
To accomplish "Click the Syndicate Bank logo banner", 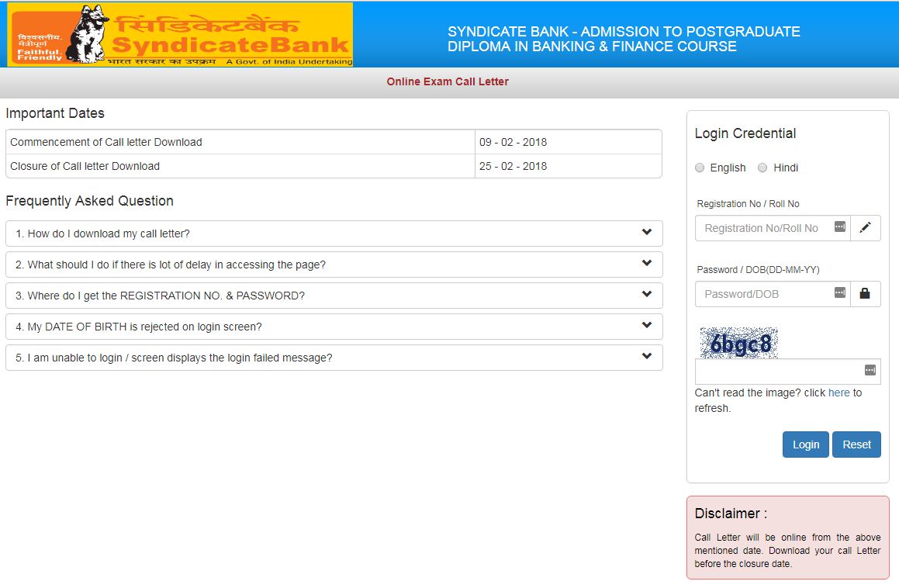I will point(180,34).
